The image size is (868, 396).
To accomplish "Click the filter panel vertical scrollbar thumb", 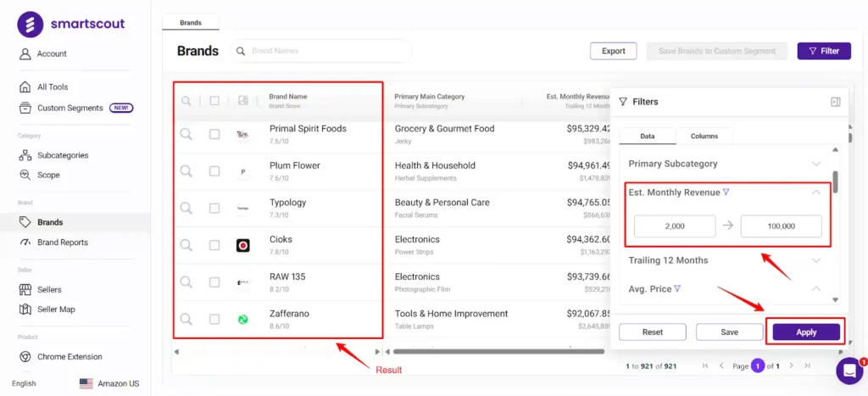I will tap(835, 182).
